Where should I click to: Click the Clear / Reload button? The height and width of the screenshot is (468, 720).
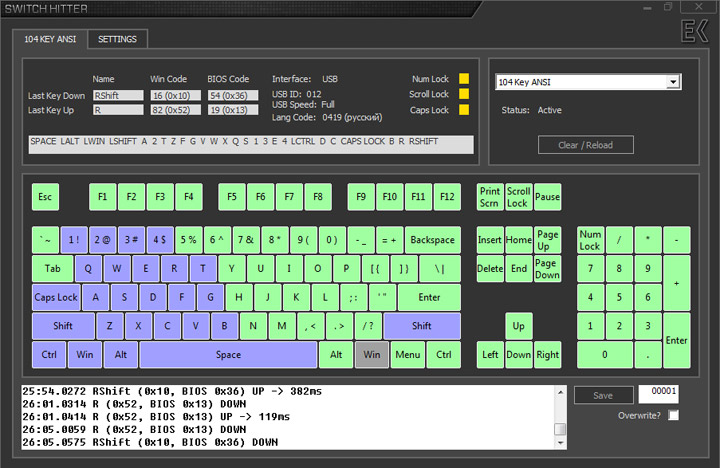click(585, 145)
